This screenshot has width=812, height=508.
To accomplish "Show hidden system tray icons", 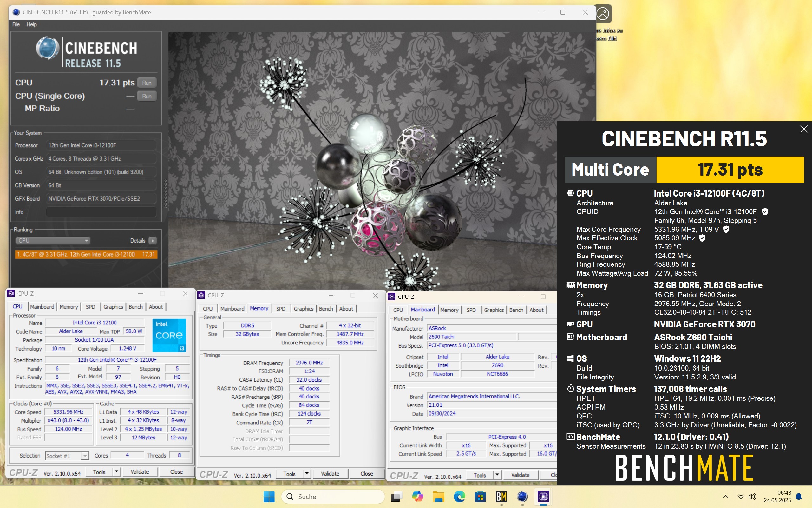I will click(x=725, y=497).
